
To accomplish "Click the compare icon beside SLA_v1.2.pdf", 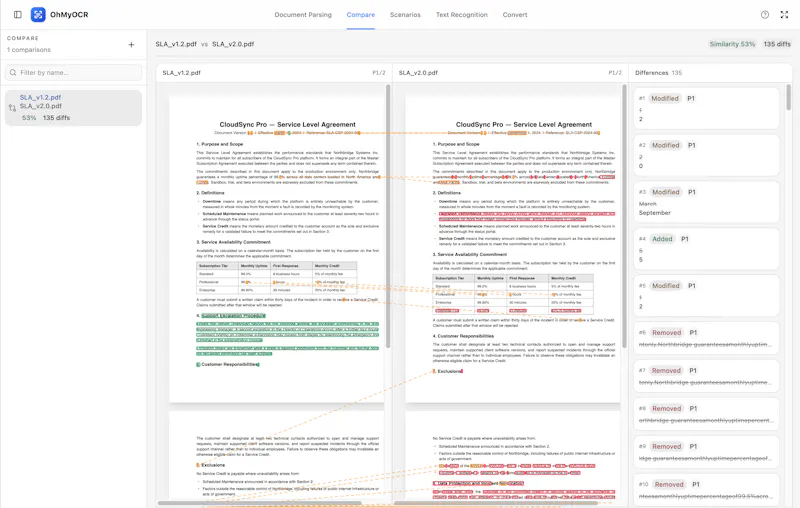I will pos(12,108).
